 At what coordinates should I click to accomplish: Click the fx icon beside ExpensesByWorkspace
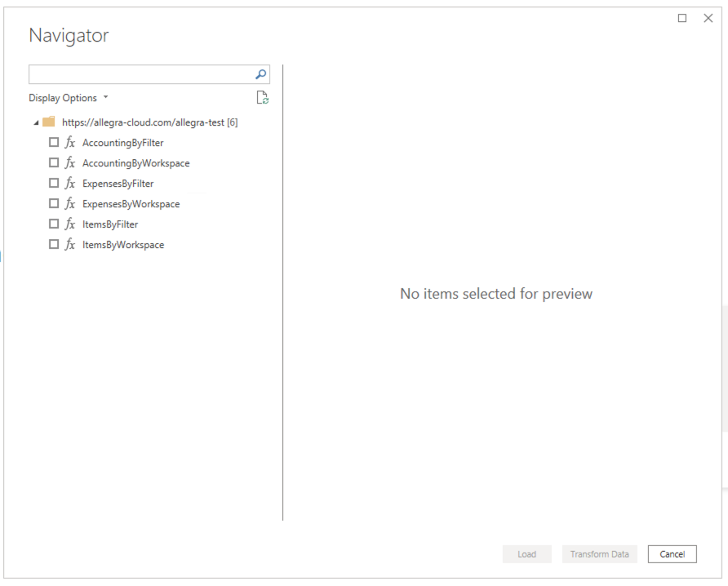[x=69, y=203]
